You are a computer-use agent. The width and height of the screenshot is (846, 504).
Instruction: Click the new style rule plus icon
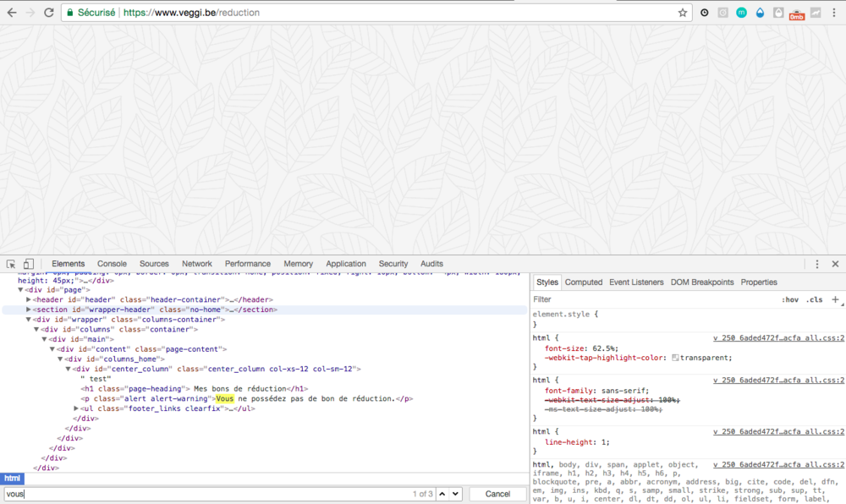point(836,299)
